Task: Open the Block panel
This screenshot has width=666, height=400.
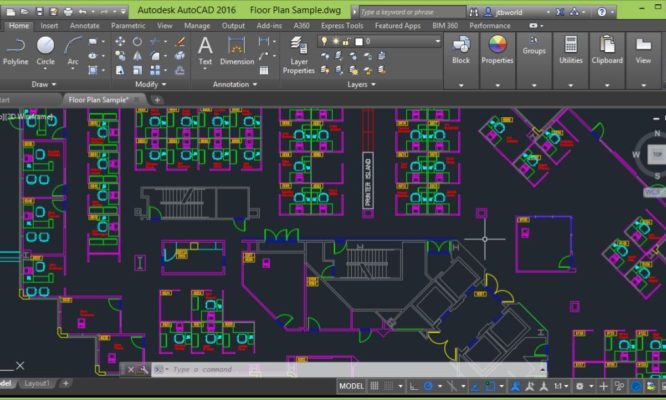Action: point(461,49)
